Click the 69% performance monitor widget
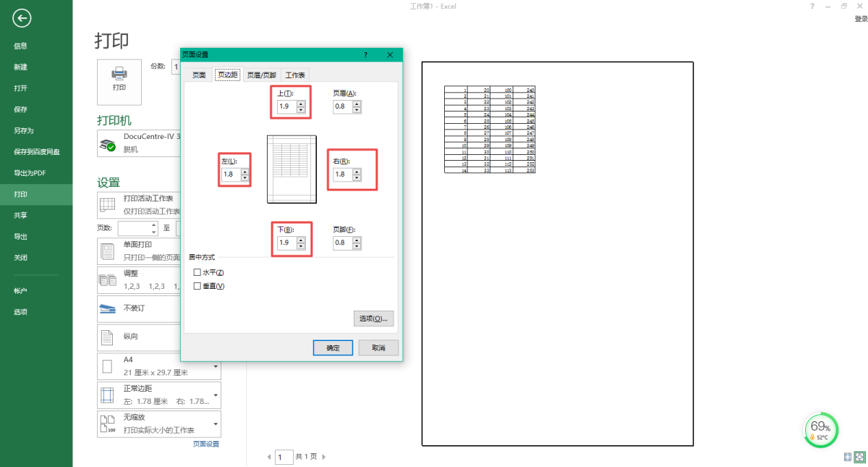The height and width of the screenshot is (467, 868). [x=820, y=430]
